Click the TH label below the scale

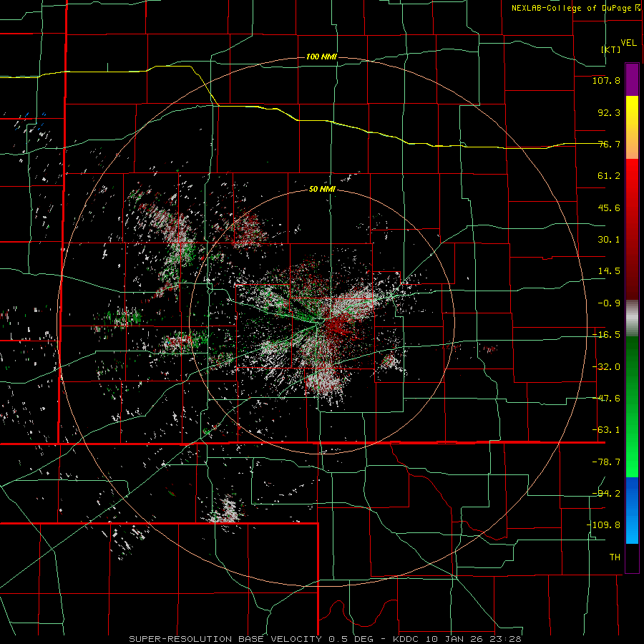(615, 557)
